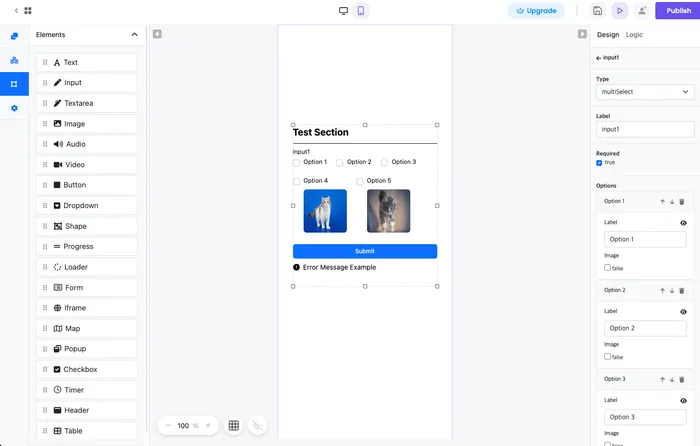Click the save icon in top bar
This screenshot has height=446, width=700.
click(x=597, y=11)
